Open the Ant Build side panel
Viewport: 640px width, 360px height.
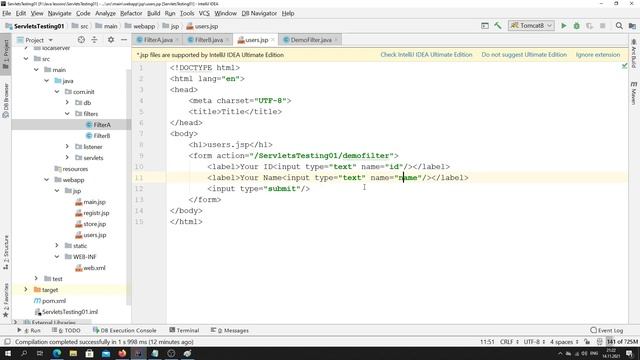click(634, 53)
